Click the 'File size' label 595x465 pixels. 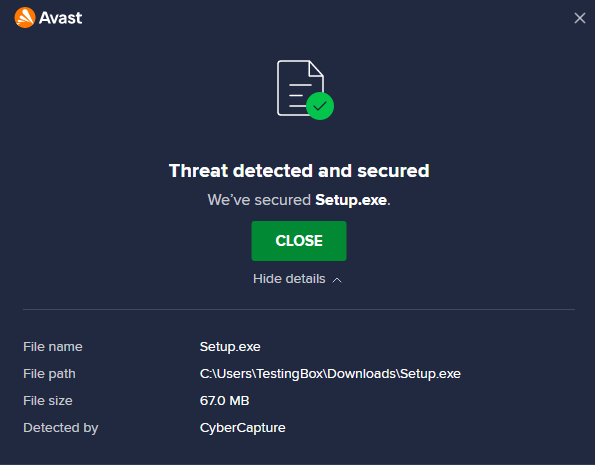click(48, 400)
